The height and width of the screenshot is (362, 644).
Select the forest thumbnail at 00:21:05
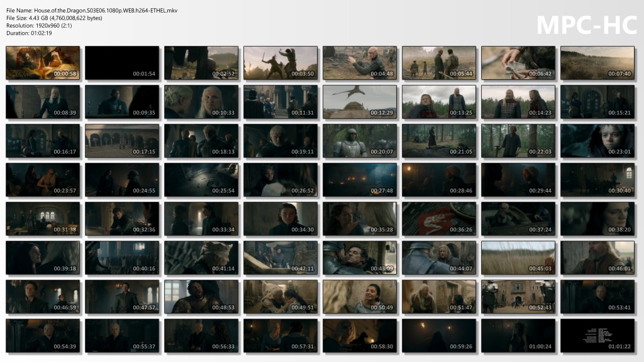tap(439, 141)
